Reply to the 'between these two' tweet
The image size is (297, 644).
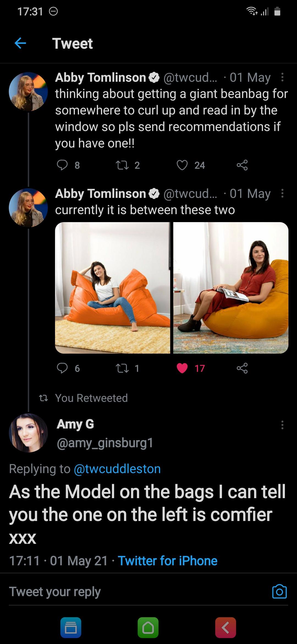tap(62, 368)
